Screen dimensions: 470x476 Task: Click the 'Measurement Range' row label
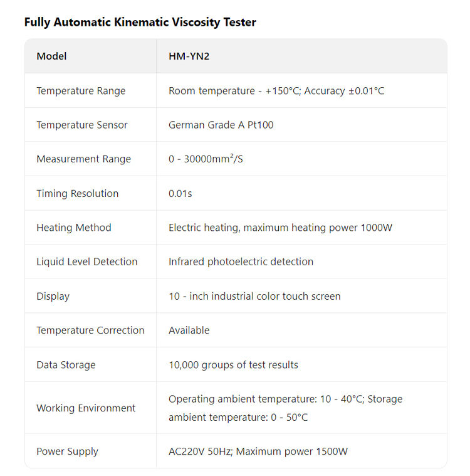(83, 159)
